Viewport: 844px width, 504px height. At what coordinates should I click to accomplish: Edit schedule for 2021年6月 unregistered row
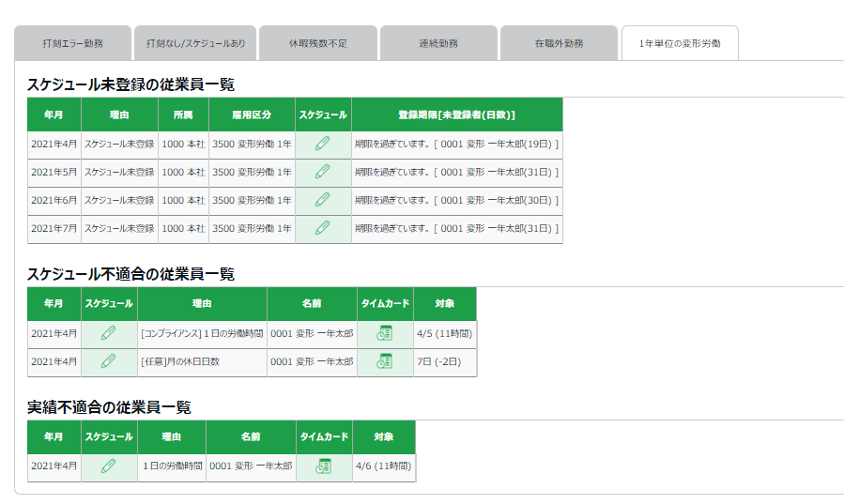click(x=322, y=200)
